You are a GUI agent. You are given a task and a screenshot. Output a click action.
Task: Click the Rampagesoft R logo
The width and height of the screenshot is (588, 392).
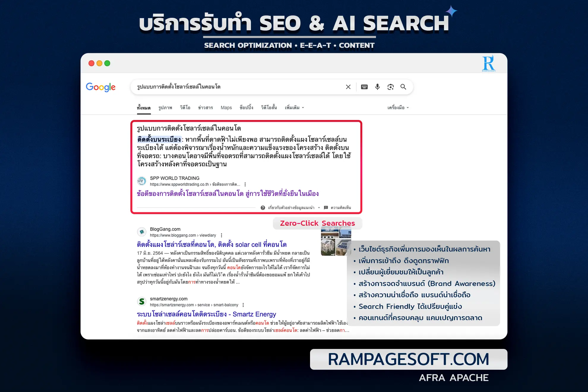[x=489, y=63]
